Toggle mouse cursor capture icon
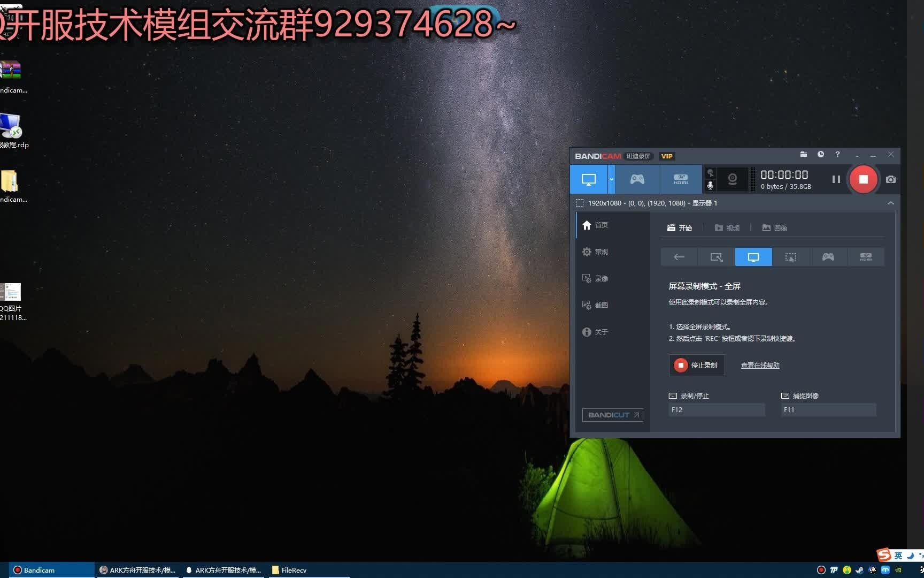This screenshot has width=924, height=578. 710,173
